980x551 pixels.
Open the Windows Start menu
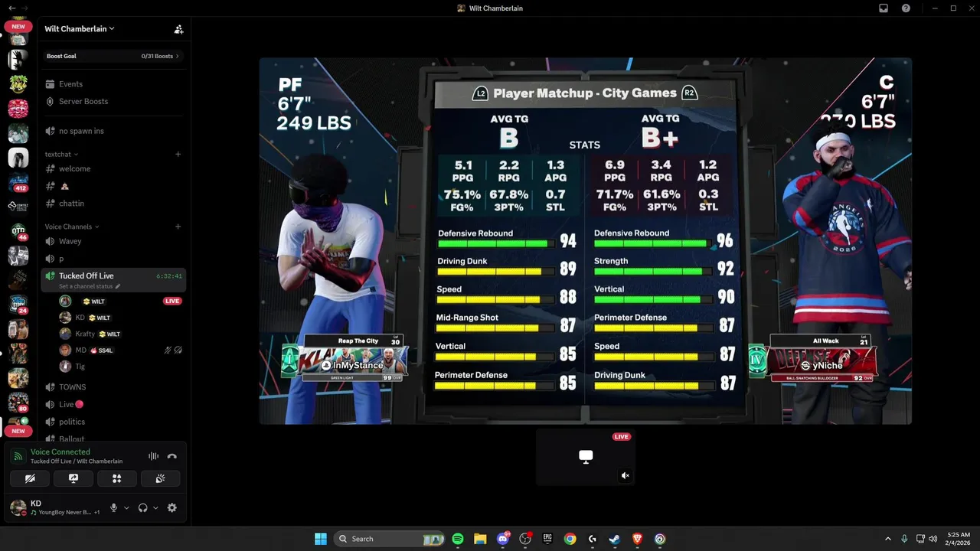tap(321, 539)
